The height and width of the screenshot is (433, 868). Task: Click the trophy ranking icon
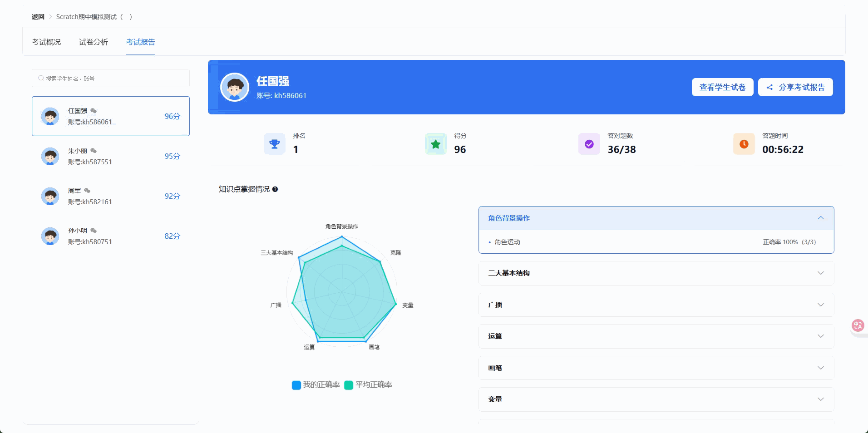[x=275, y=144]
